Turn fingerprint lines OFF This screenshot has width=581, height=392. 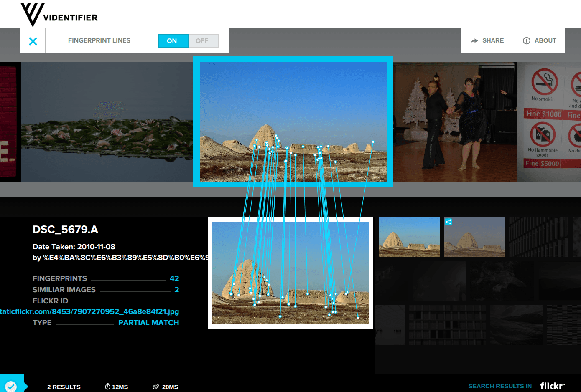click(x=203, y=40)
